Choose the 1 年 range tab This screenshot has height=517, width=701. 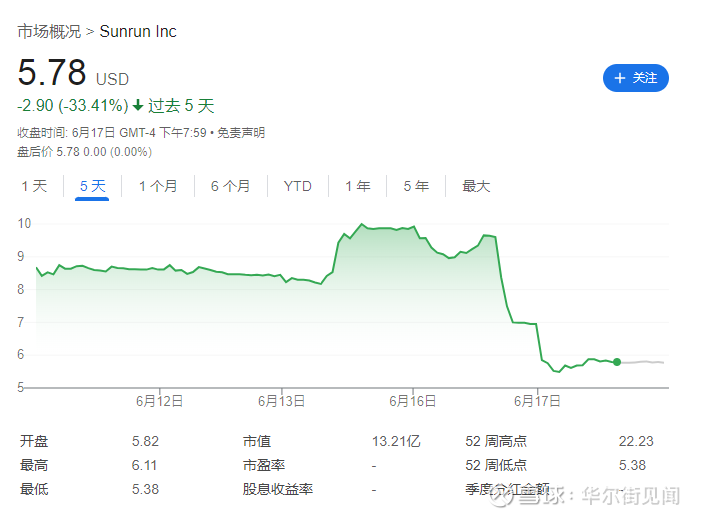click(x=358, y=186)
